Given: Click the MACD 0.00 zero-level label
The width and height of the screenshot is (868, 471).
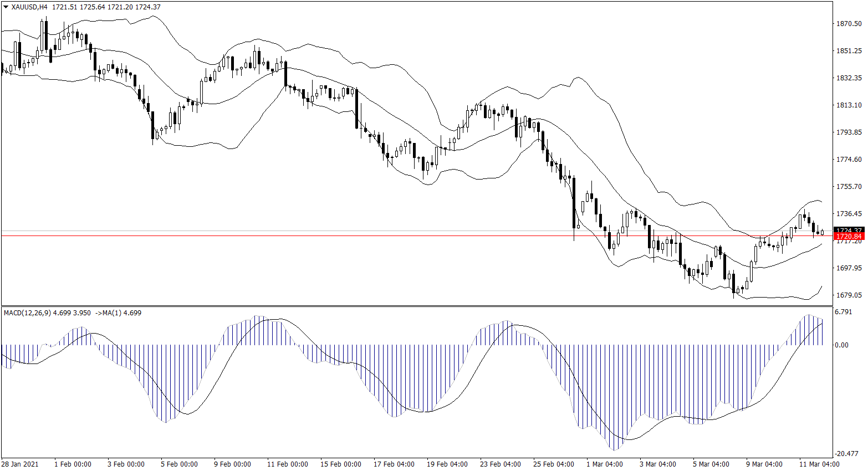Looking at the screenshot, I should [x=841, y=345].
